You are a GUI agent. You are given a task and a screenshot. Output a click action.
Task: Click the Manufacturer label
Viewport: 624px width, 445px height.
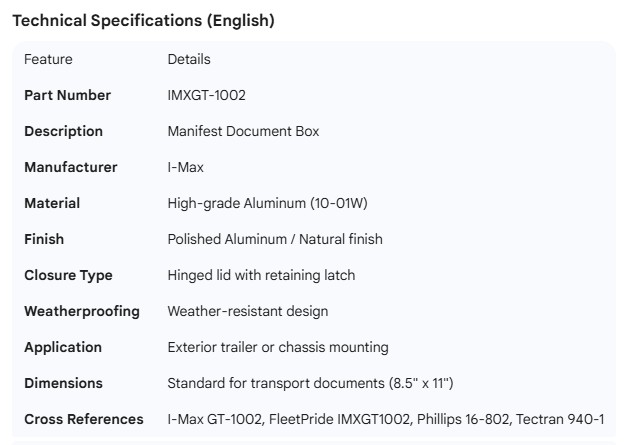click(x=70, y=168)
